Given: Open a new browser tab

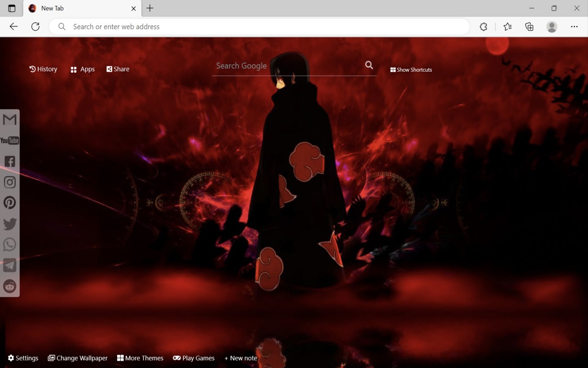Looking at the screenshot, I should pyautogui.click(x=150, y=8).
